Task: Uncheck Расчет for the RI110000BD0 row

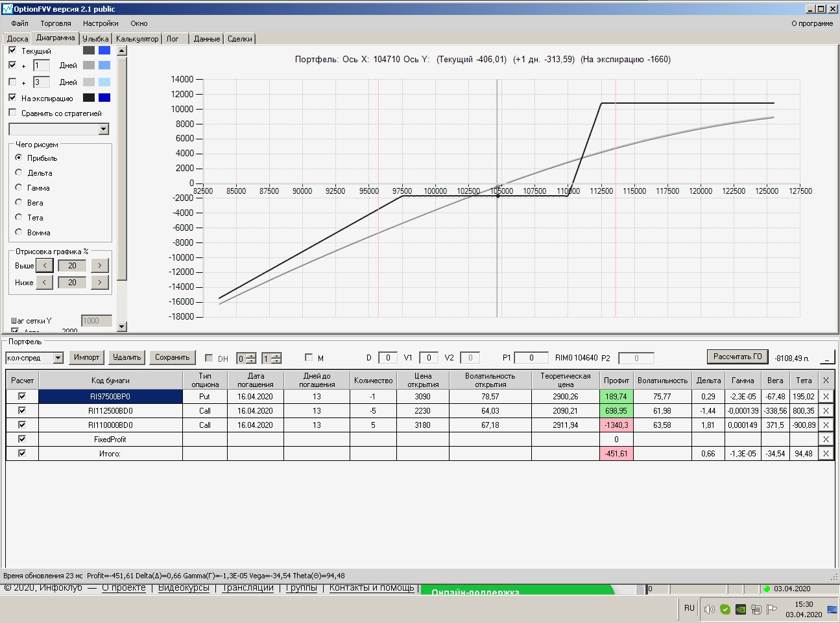Action: pos(22,425)
